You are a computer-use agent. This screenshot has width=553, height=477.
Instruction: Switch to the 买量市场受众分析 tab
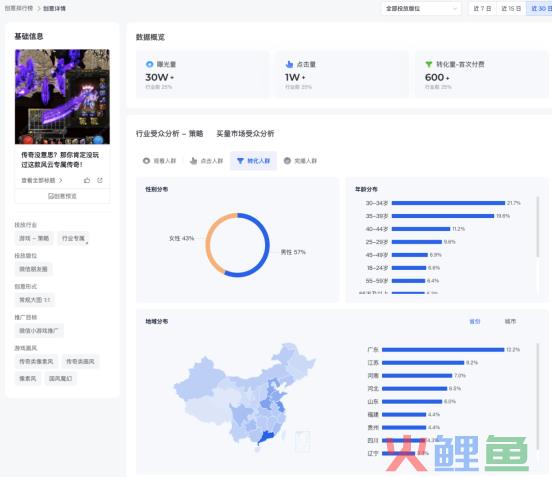coord(245,134)
